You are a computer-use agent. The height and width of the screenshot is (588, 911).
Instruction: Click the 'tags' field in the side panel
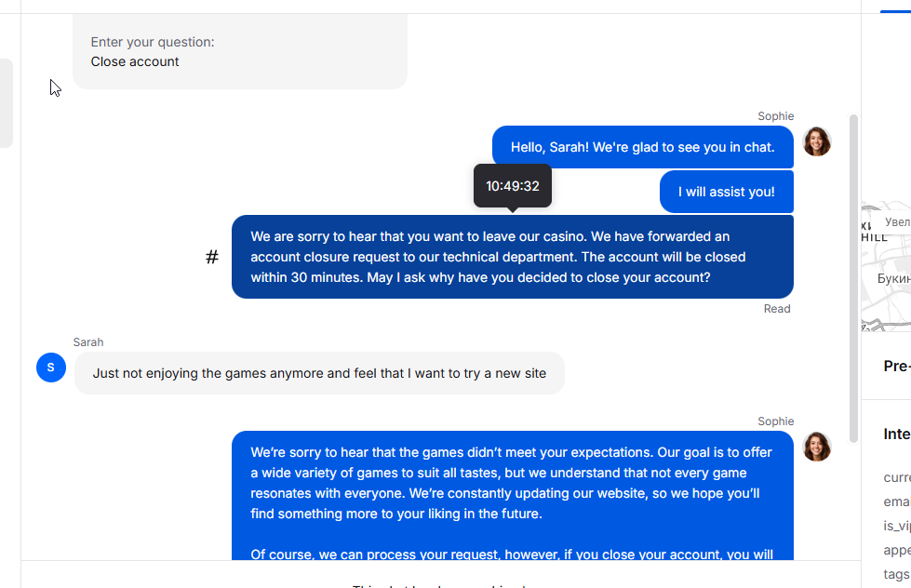(896, 574)
